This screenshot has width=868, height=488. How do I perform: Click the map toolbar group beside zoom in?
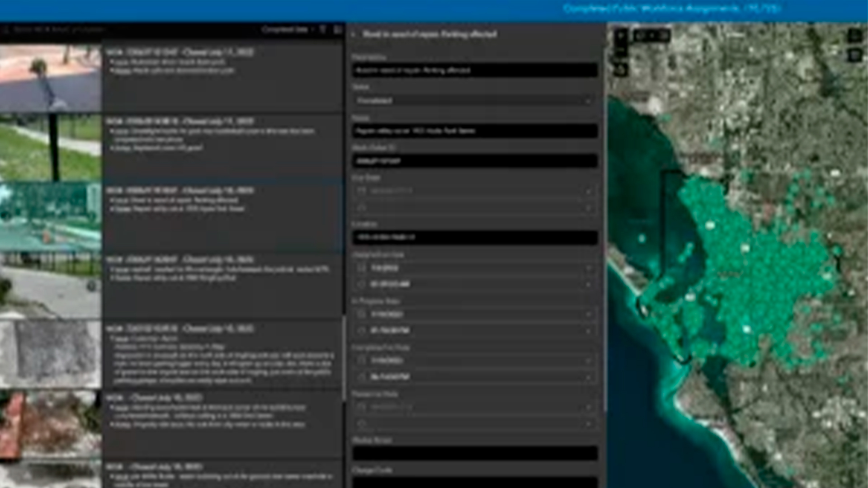click(x=651, y=36)
